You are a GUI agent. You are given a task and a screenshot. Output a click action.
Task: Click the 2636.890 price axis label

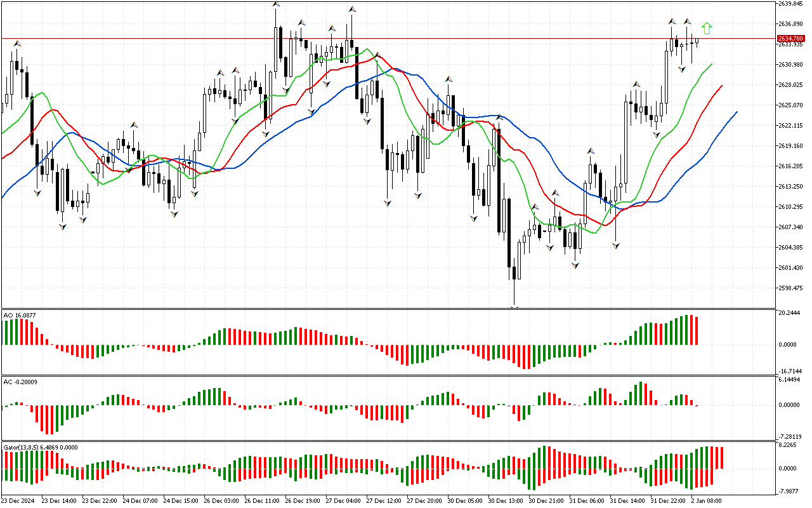point(790,24)
